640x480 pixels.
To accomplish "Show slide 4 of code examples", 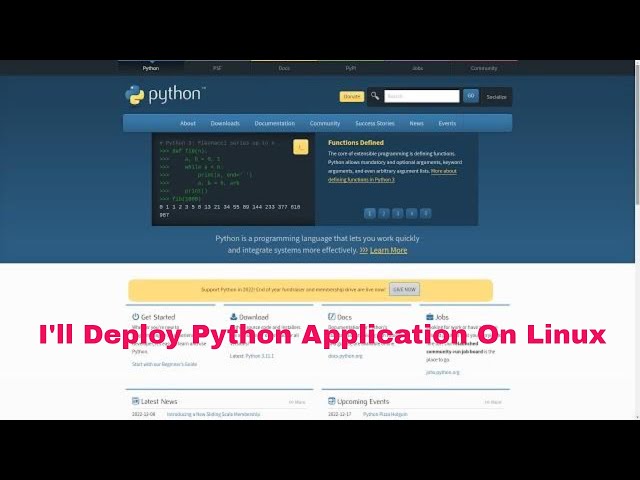I will (411, 213).
